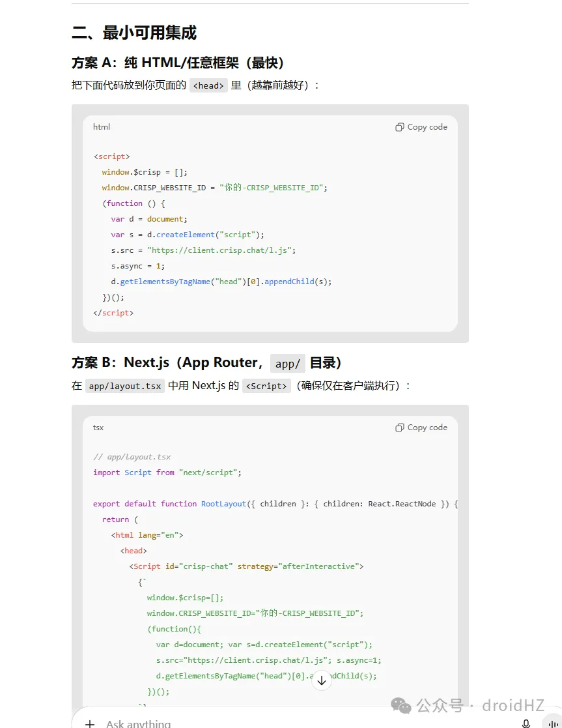Image resolution: width=562 pixels, height=728 pixels.
Task: Click the html language label
Action: pos(102,127)
